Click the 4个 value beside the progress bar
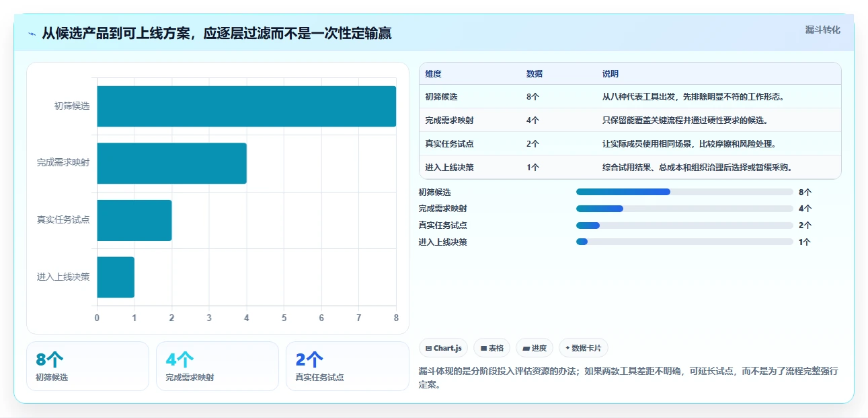 805,209
